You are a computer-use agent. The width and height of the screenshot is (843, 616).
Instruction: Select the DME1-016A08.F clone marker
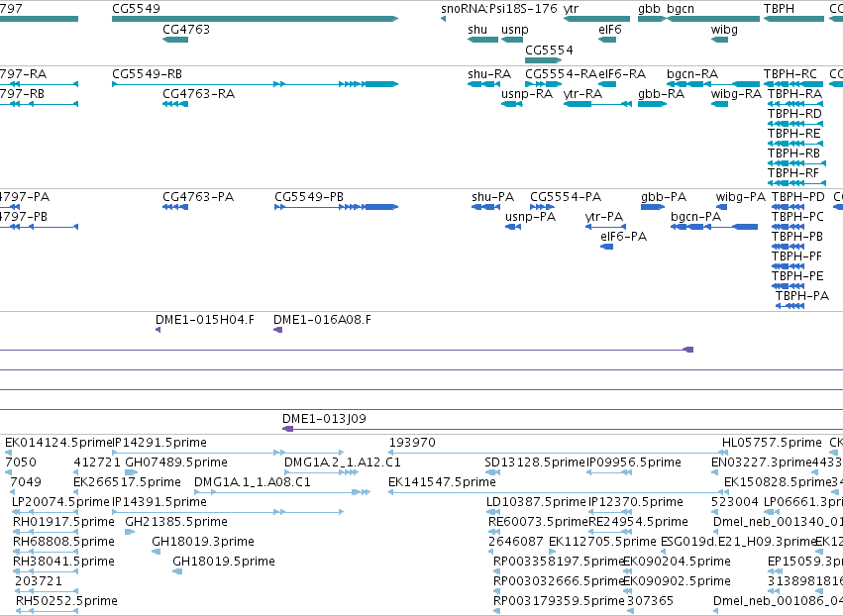click(278, 330)
